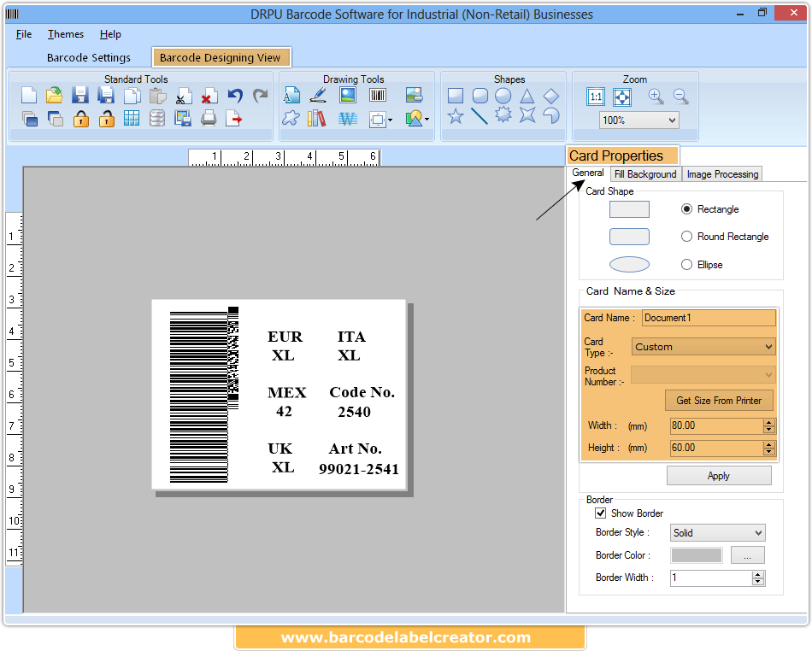Select the Barcode drawing tool

pos(378,95)
